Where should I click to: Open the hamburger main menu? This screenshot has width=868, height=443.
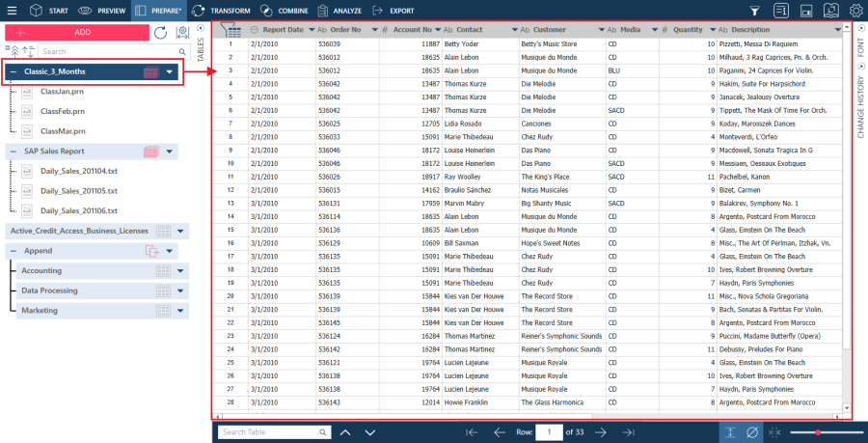(10, 11)
